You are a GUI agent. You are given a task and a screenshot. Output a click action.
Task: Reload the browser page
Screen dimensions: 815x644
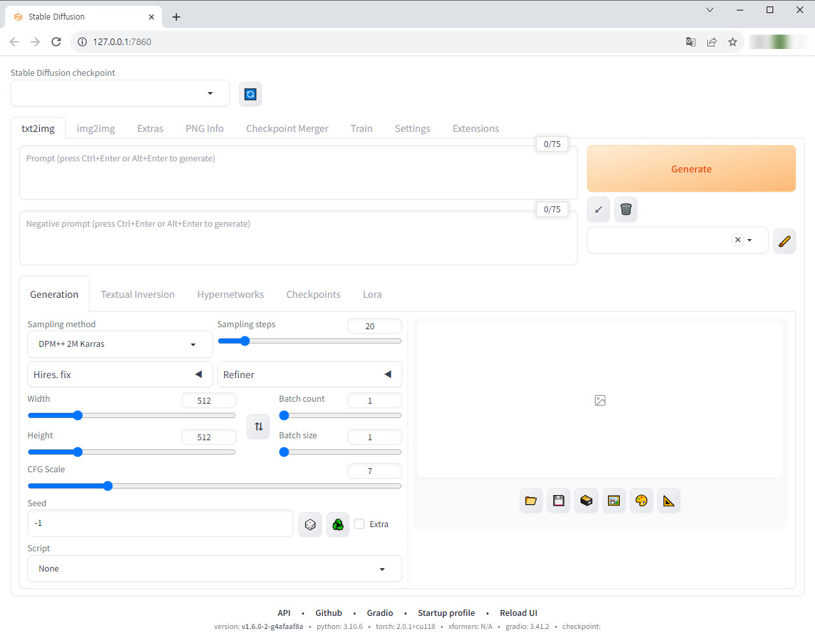pyautogui.click(x=56, y=42)
